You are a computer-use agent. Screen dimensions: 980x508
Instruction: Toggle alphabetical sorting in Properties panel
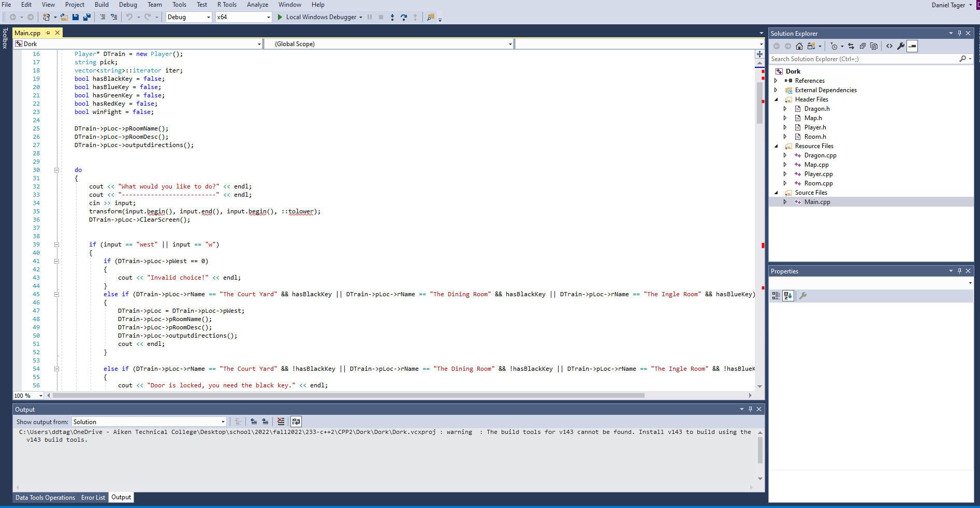pyautogui.click(x=787, y=296)
